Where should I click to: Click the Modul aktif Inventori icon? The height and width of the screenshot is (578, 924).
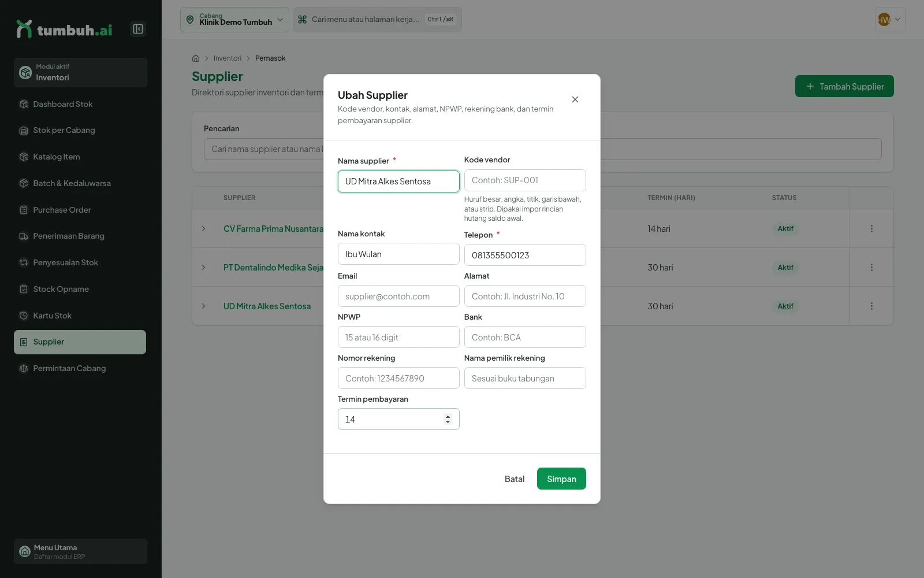(x=25, y=72)
